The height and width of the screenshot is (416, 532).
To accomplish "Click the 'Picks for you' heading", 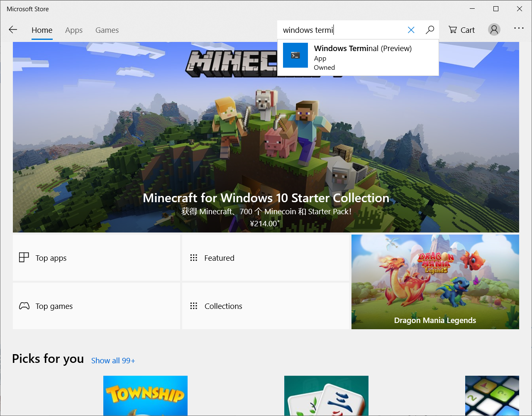I will click(48, 359).
